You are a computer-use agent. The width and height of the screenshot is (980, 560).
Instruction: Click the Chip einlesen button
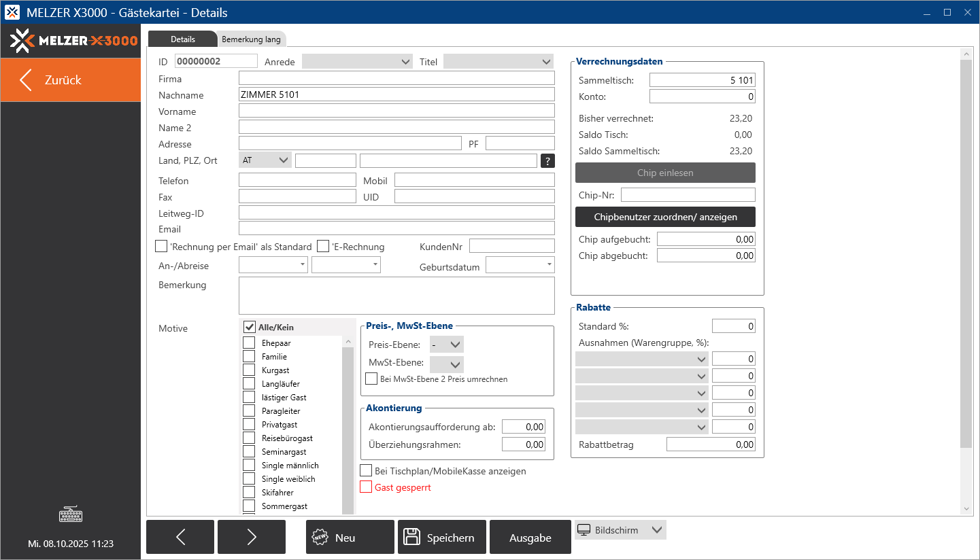click(x=666, y=173)
